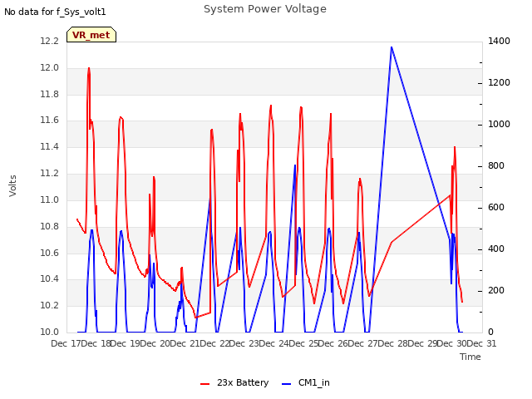Screen dimensions: 532x399
Task: Click the 0 right axis tick label
Action: pos(490,332)
